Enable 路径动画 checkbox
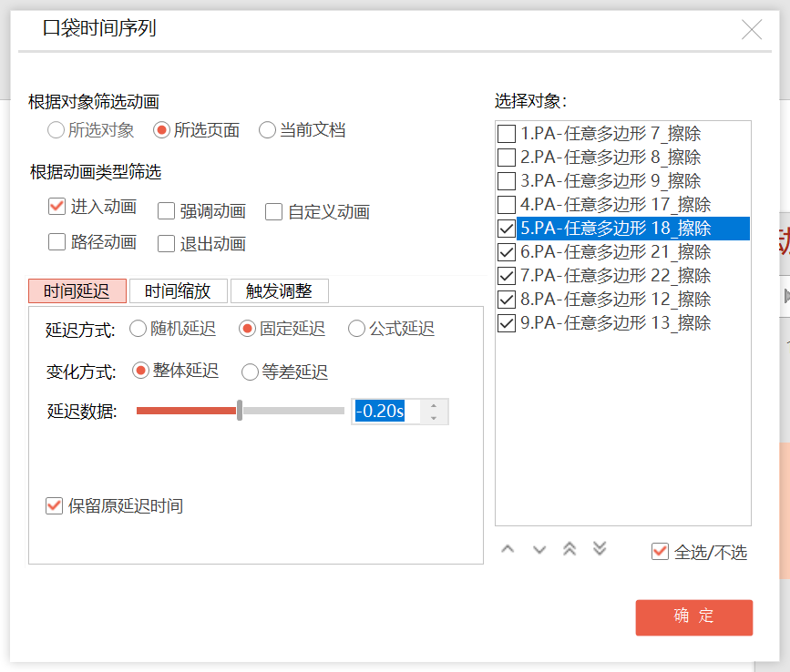This screenshot has height=672, width=790. [x=56, y=241]
